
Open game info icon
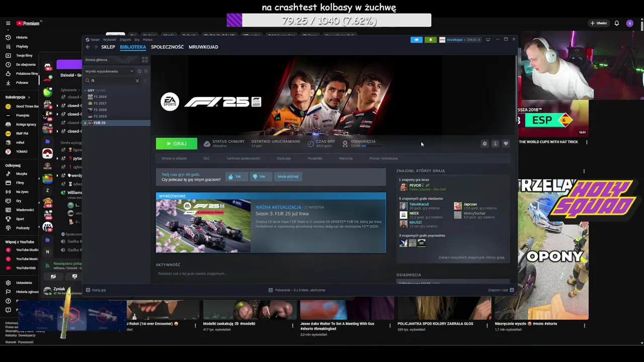point(495,144)
